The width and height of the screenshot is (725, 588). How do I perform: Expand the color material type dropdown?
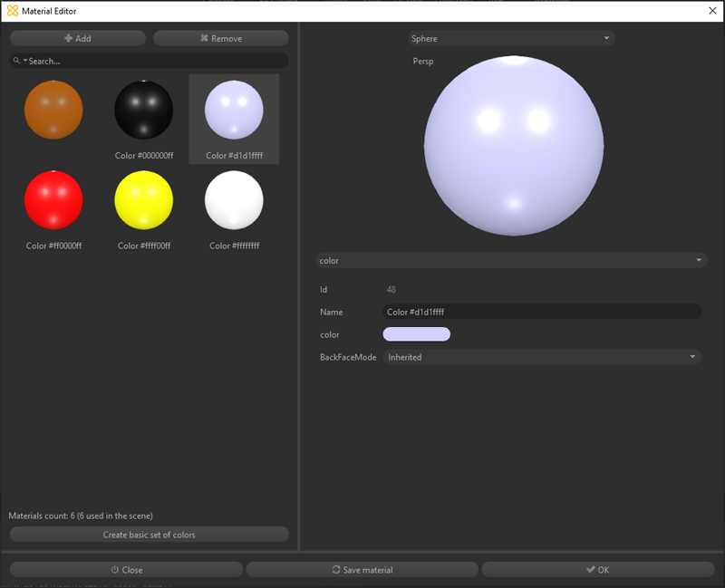[511, 260]
